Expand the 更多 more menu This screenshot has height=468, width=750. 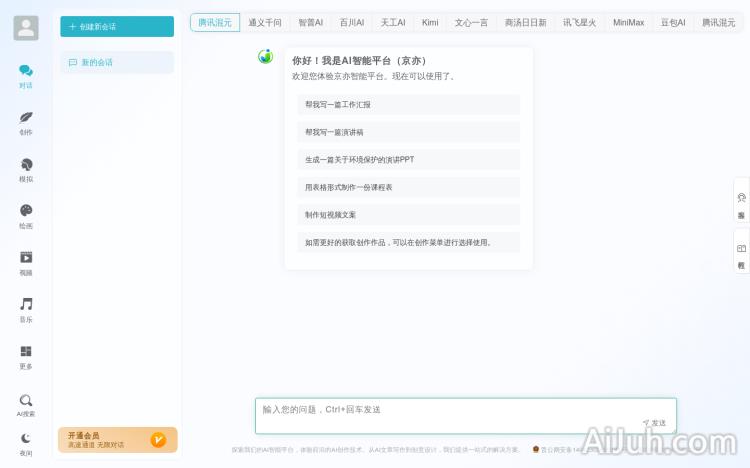click(x=26, y=356)
